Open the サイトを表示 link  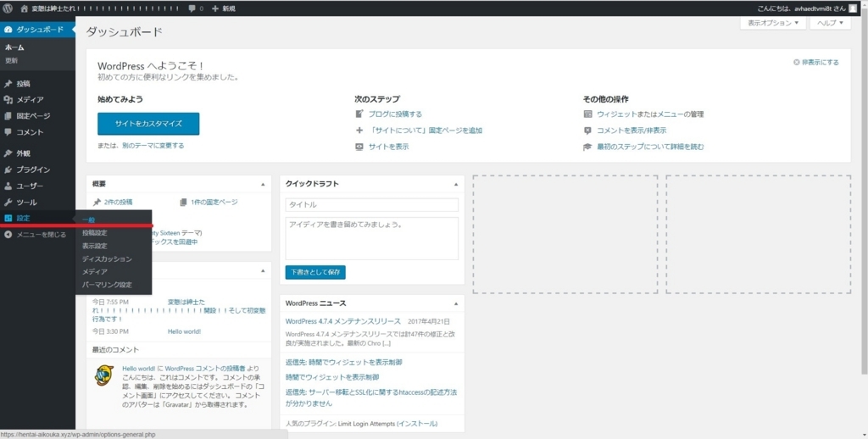pos(388,147)
